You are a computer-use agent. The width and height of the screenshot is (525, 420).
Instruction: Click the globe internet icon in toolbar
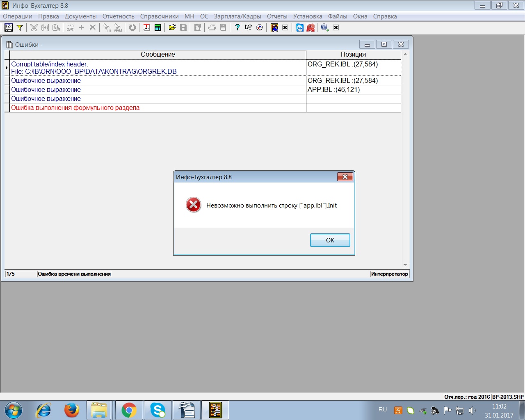point(325,27)
